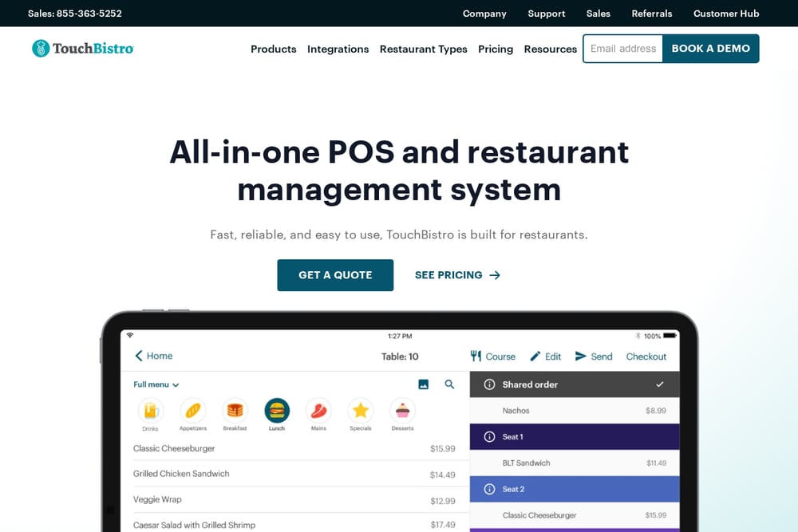This screenshot has height=532, width=798.
Task: Open the Pricing page
Action: 496,49
